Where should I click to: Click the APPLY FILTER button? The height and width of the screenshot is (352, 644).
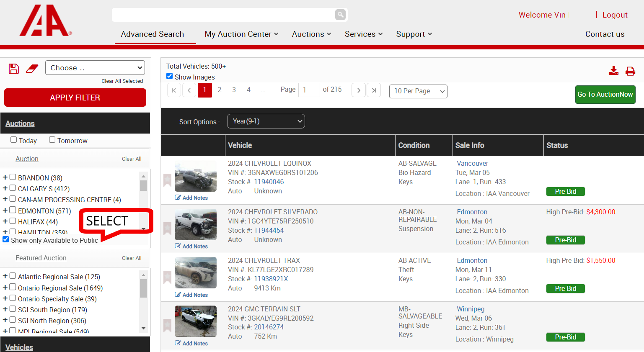(x=75, y=98)
